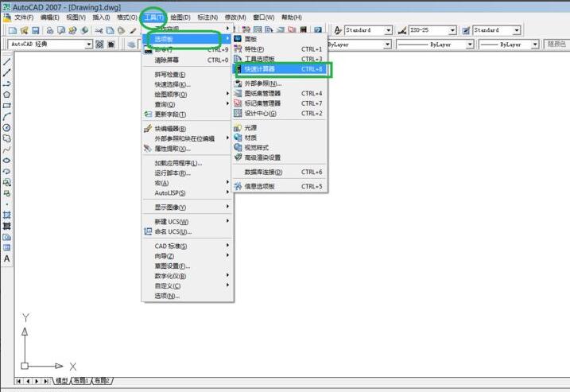
Task: Open the 标注(N) menu
Action: (207, 17)
